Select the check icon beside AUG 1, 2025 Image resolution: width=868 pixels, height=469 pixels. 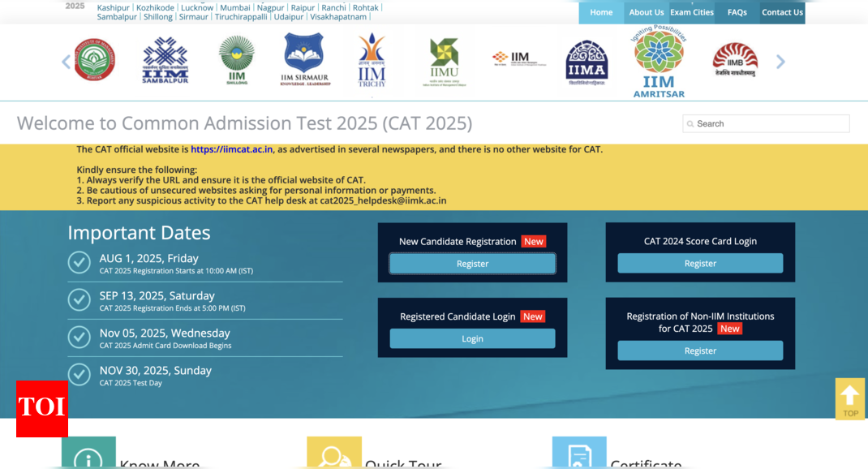click(79, 262)
